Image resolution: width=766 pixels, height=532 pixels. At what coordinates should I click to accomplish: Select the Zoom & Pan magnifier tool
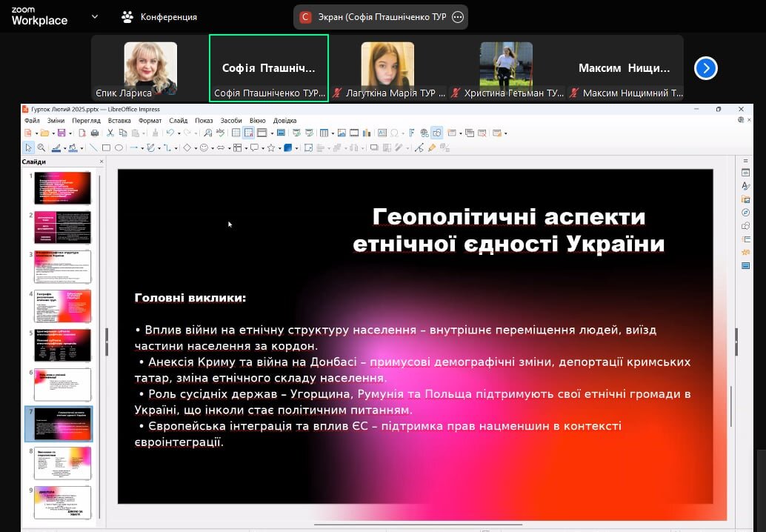coord(41,147)
